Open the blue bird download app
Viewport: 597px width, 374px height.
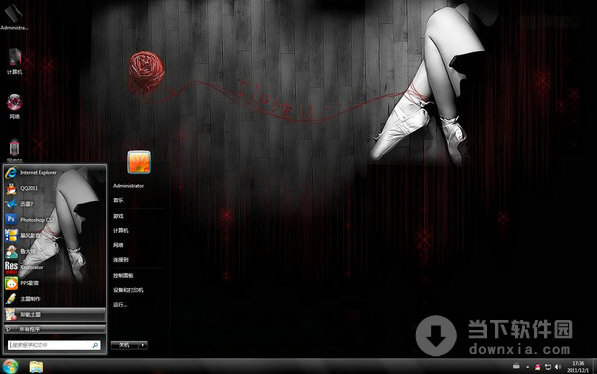tap(55, 204)
